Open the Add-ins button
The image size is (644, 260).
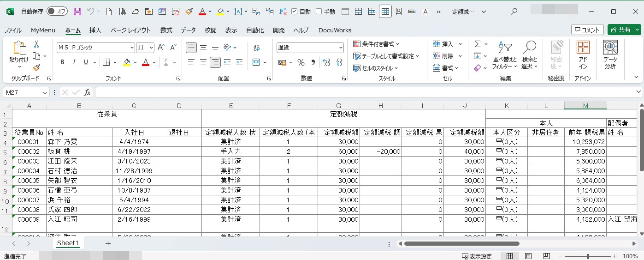pos(583,54)
